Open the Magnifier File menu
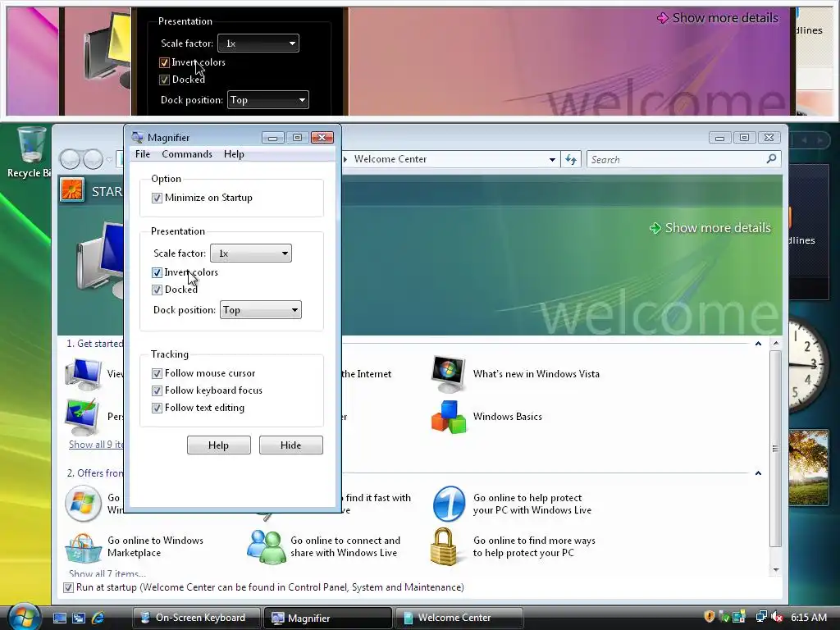The width and height of the screenshot is (840, 630). (143, 154)
